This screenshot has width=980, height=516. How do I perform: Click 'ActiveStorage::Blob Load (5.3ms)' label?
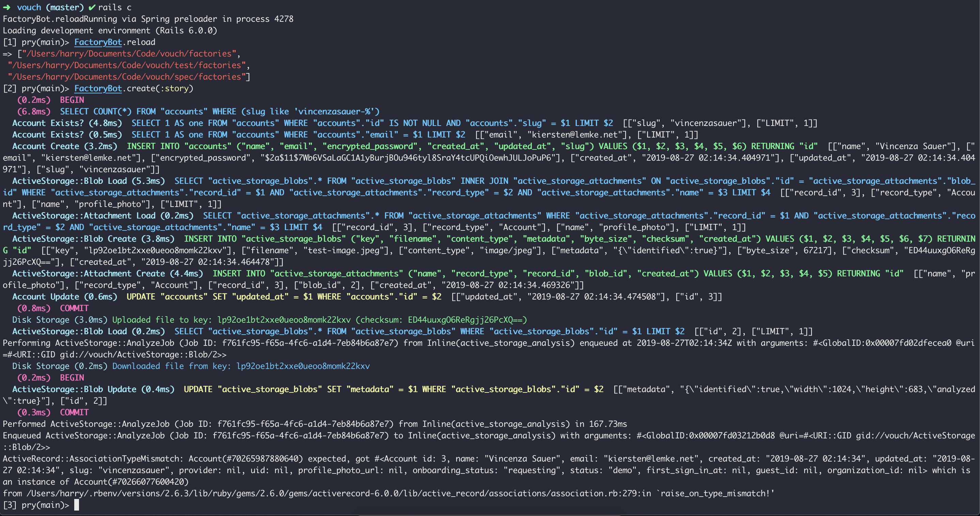click(89, 181)
